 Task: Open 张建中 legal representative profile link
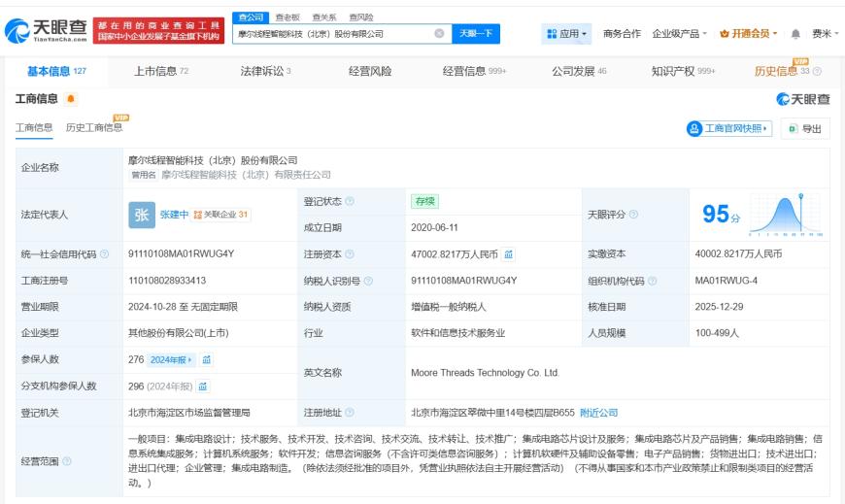tap(174, 215)
